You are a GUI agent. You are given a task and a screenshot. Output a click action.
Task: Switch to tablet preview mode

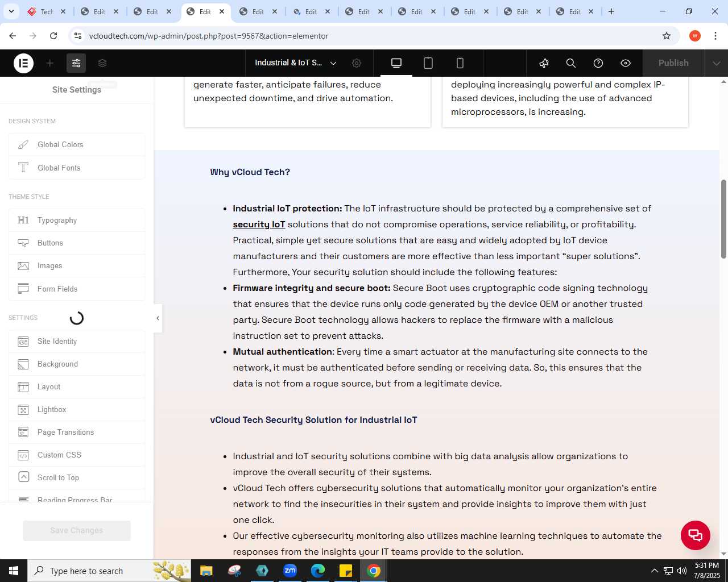point(428,63)
